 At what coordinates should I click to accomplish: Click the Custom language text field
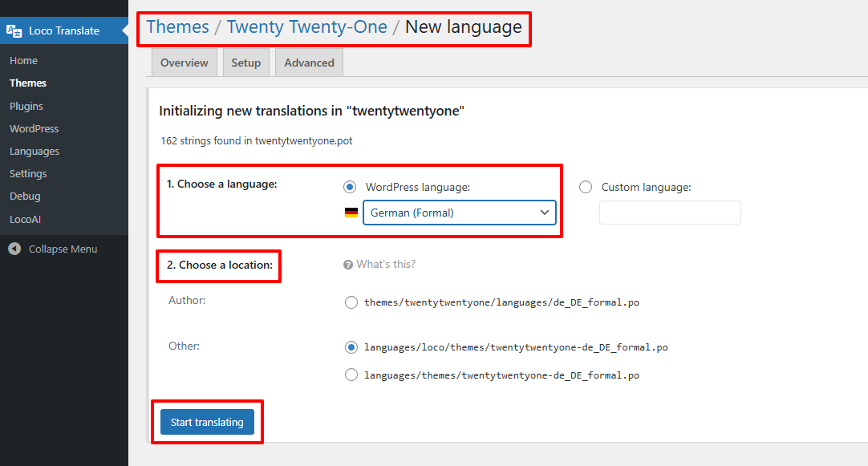(x=670, y=213)
